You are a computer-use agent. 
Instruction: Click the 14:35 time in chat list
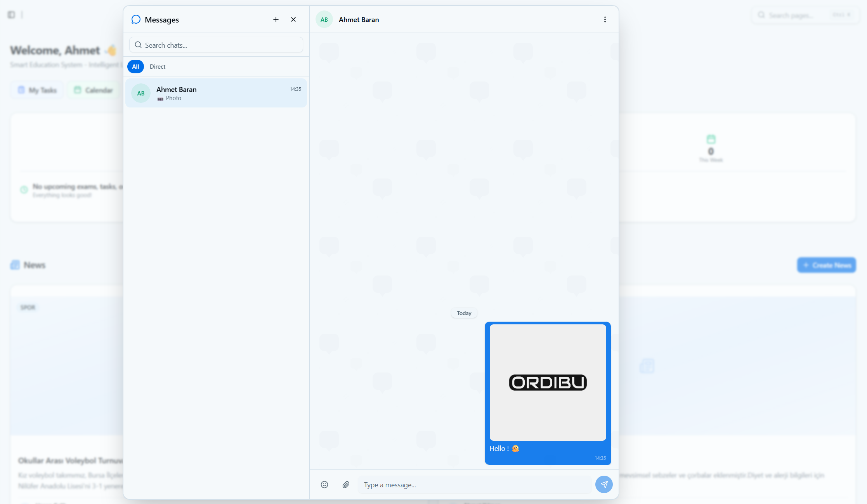click(295, 89)
